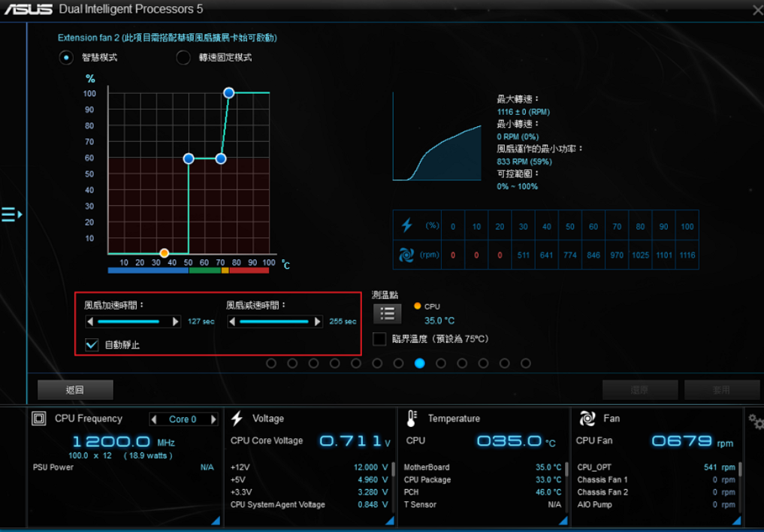Screen dimensions: 764x532
Task: Click the 100% point on fan curve
Action: pos(229,92)
